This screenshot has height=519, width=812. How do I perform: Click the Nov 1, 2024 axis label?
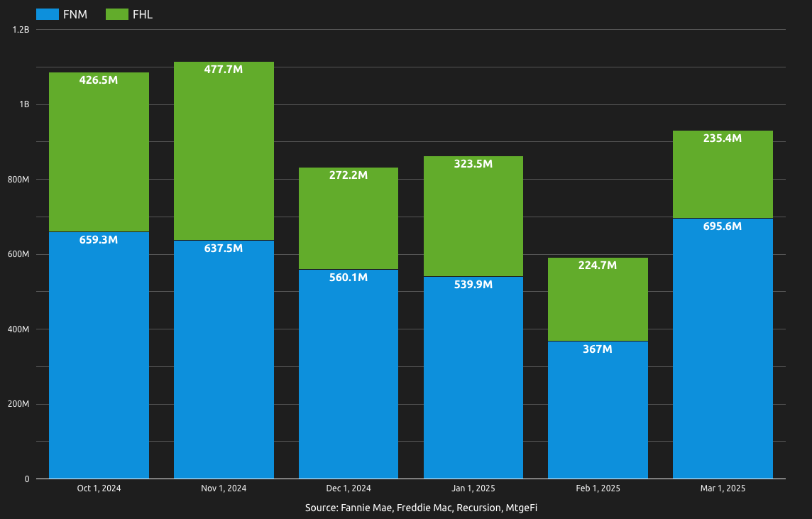point(224,488)
